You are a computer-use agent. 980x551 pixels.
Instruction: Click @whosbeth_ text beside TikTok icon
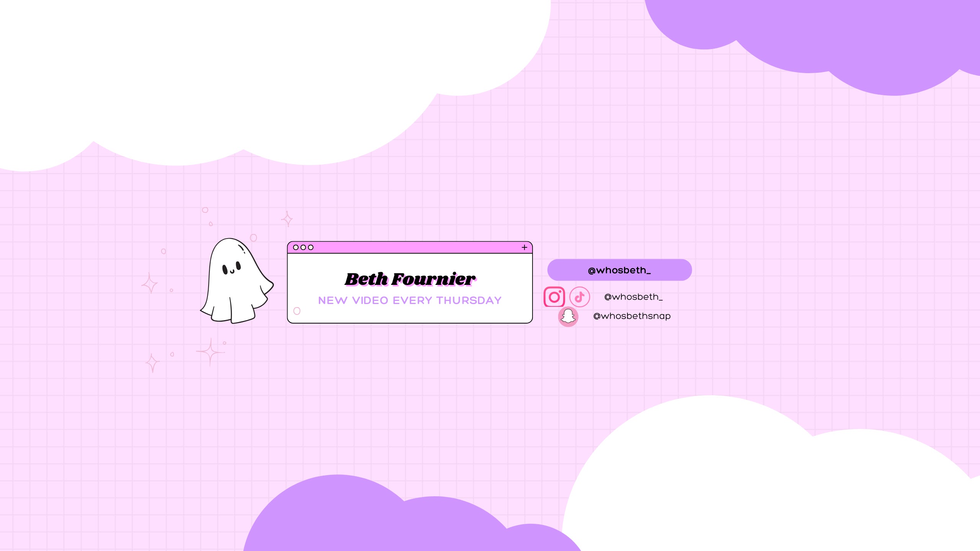(x=633, y=297)
